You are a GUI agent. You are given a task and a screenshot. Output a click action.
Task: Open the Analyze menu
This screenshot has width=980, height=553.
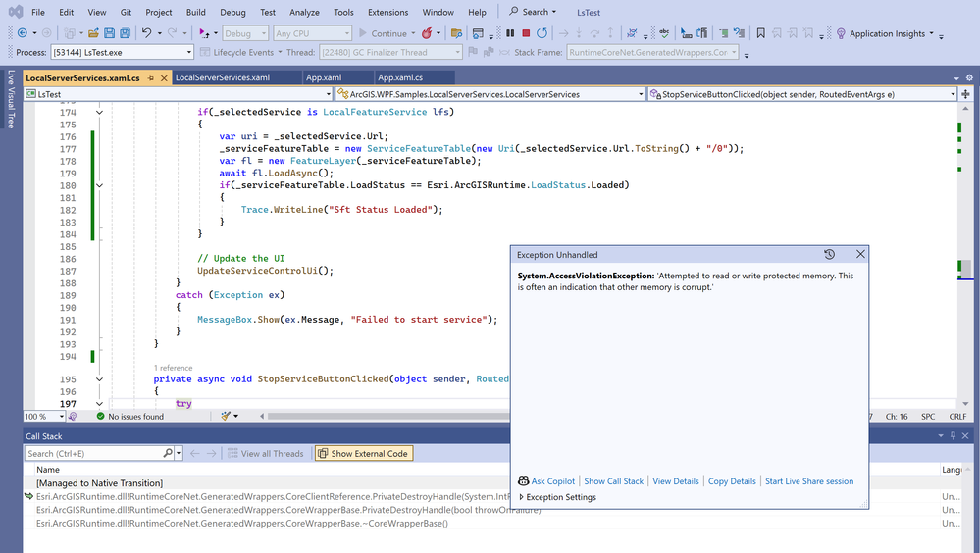coord(304,12)
